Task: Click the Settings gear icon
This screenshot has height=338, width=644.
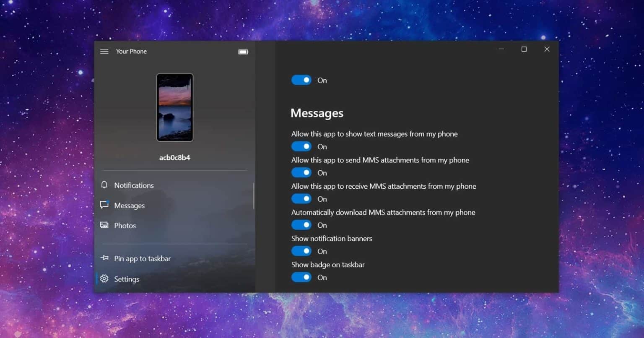Action: coord(104,279)
